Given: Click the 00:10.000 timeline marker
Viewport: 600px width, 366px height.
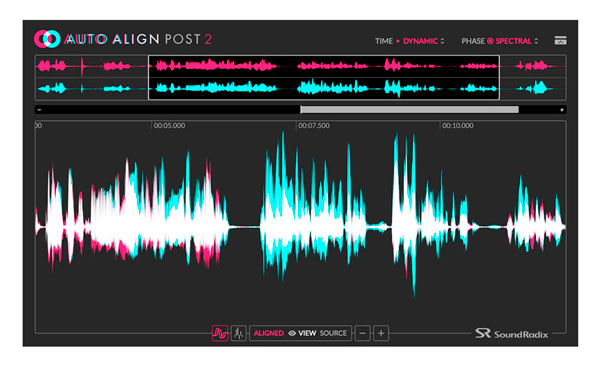Looking at the screenshot, I should pos(458,125).
